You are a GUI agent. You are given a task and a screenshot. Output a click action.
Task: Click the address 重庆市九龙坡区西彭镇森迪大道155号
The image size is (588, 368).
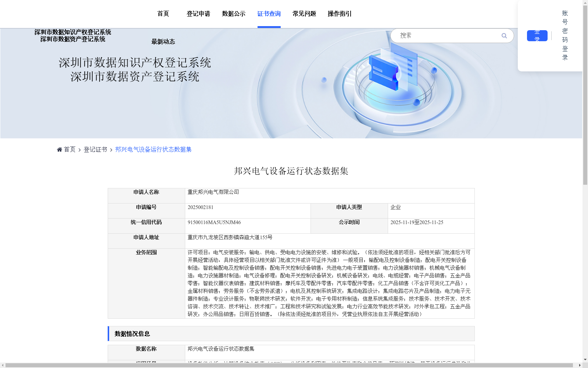pos(230,237)
